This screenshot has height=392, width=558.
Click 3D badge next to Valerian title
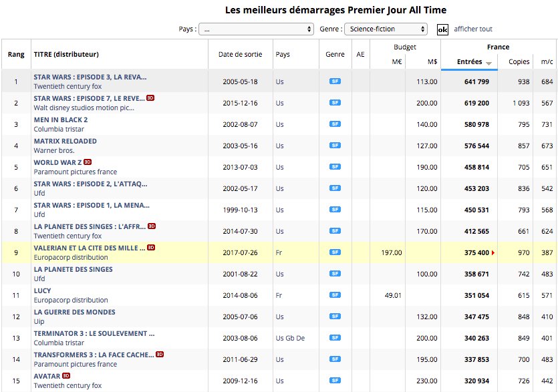tap(151, 247)
